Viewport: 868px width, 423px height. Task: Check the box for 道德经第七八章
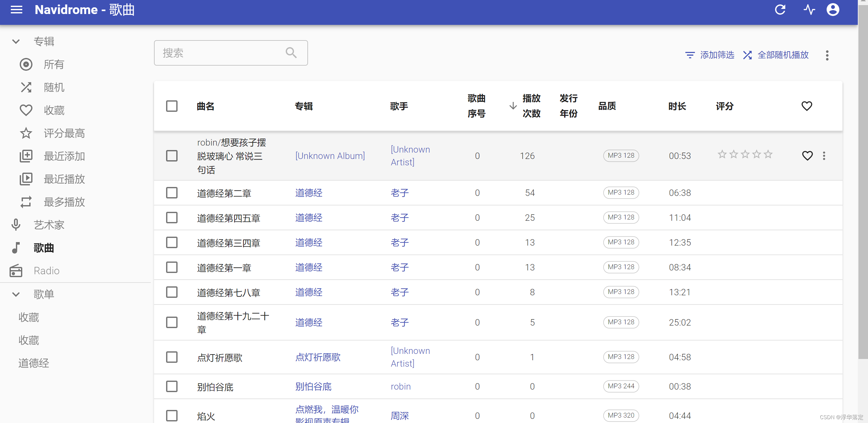click(x=171, y=292)
